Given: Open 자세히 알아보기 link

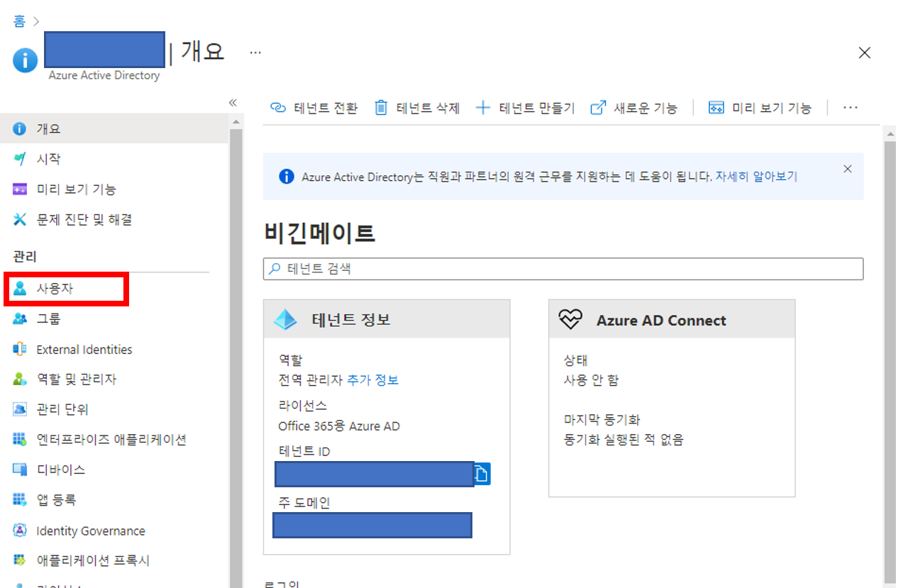Looking at the screenshot, I should pos(756,177).
